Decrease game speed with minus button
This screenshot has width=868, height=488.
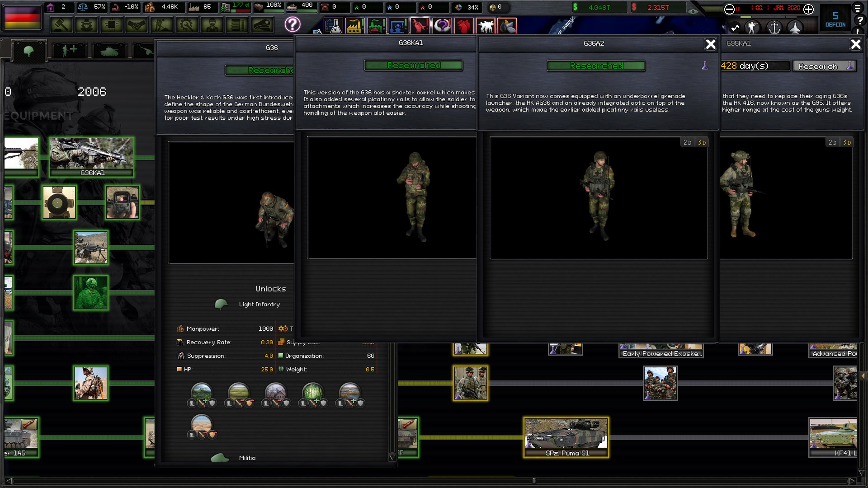729,9
